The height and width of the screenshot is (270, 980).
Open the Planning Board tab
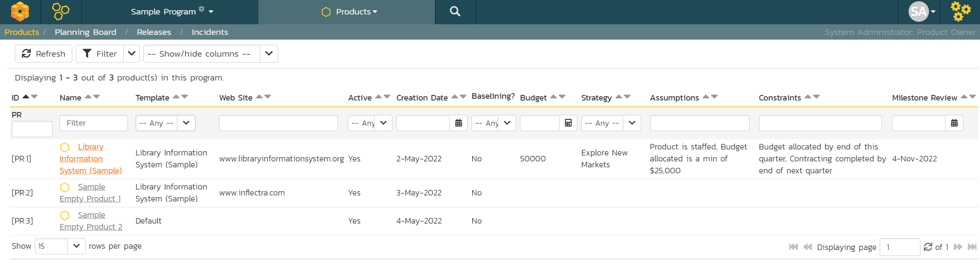85,32
